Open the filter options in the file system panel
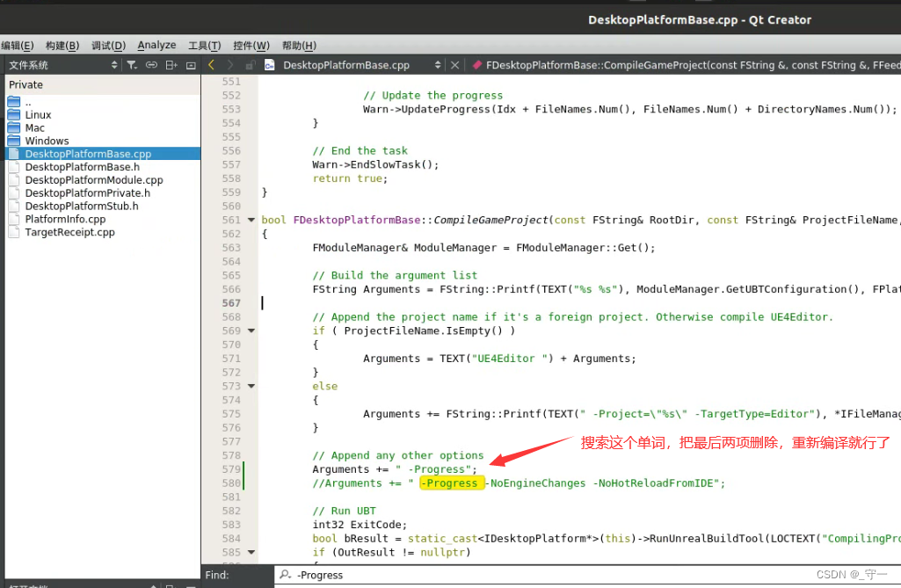Image resolution: width=901 pixels, height=588 pixels. pyautogui.click(x=132, y=64)
